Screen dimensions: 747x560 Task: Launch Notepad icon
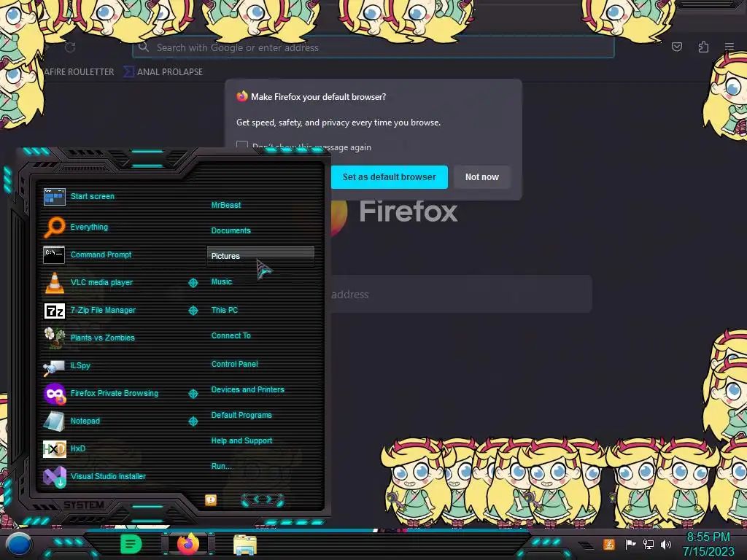54,421
